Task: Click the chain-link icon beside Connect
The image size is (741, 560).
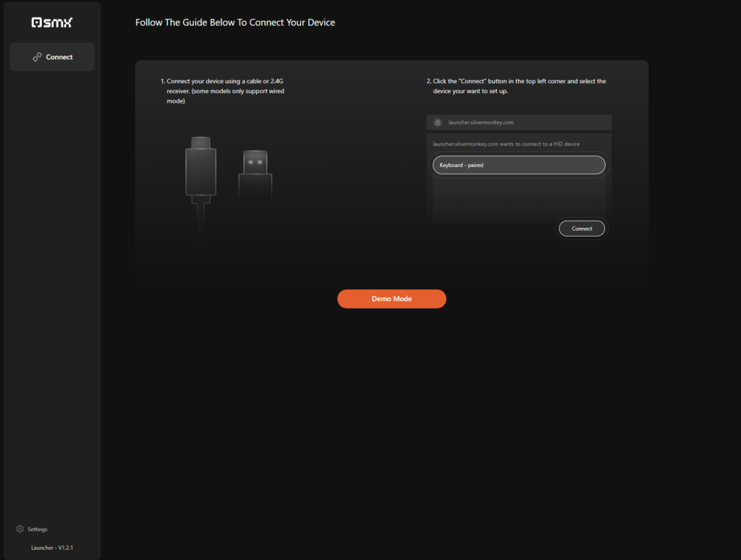Action: 38,57
